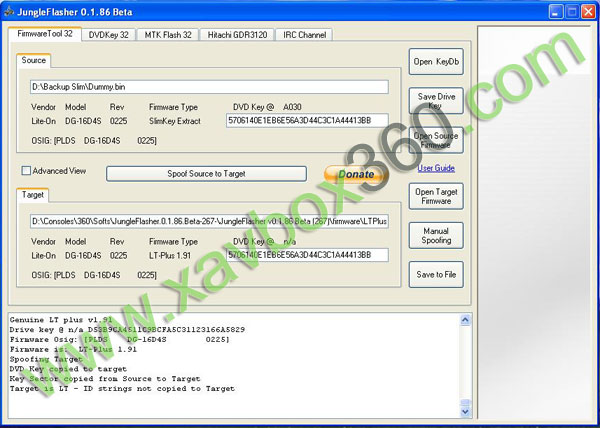This screenshot has height=428, width=600.
Task: Click the Source OSIG text line
Action: [94, 141]
